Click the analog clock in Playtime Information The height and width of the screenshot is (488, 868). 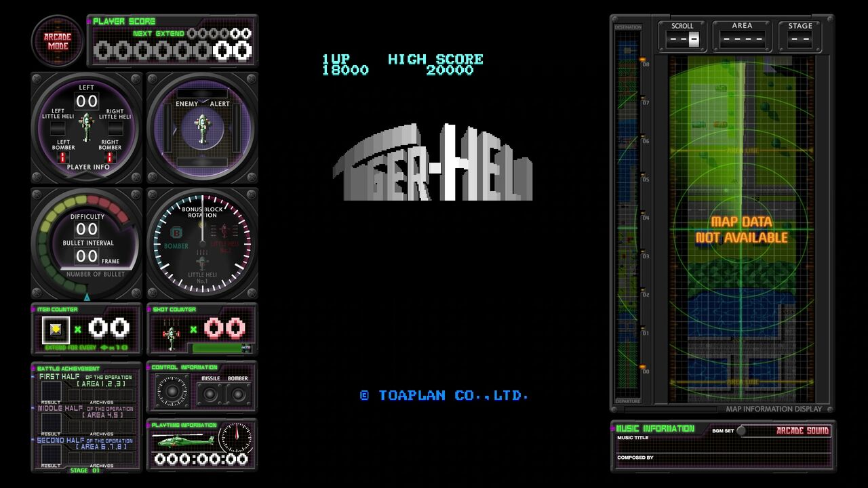point(235,437)
